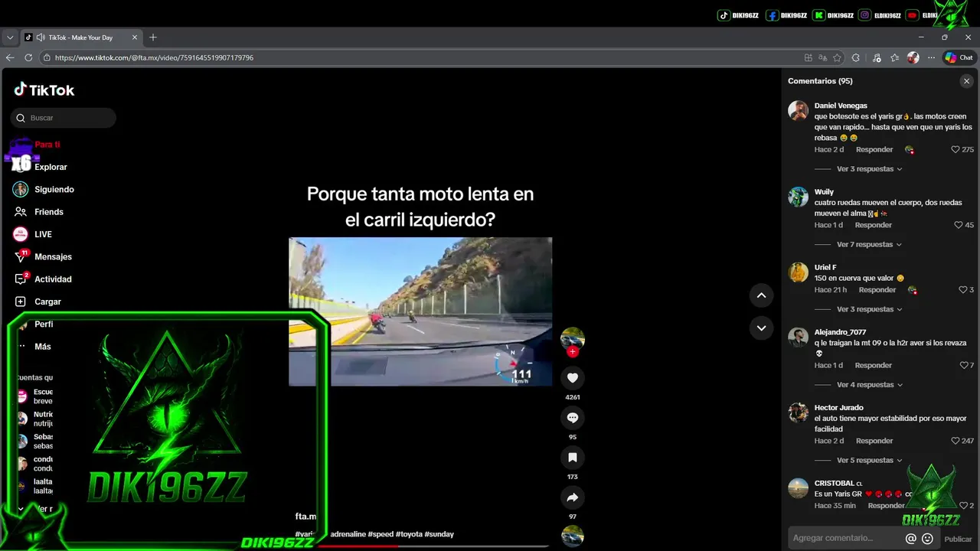The width and height of the screenshot is (980, 551).
Task: Open Wuily's profile avatar
Action: pyautogui.click(x=799, y=197)
